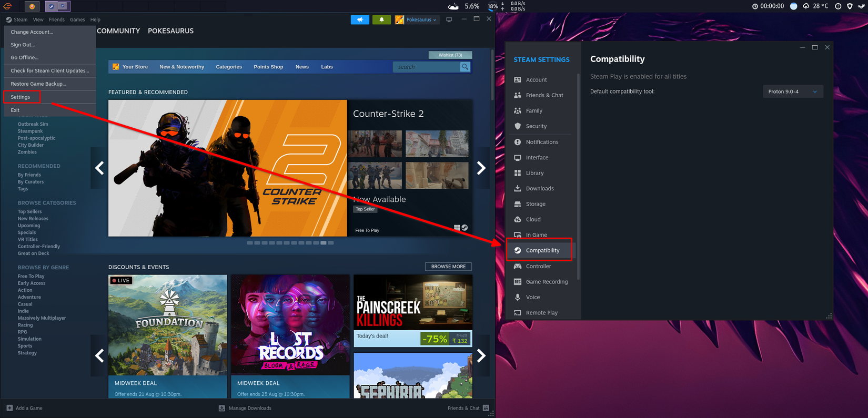Open the Lost Records Bloom & Rage card
Screen dimensions: 868x418
tap(290, 337)
